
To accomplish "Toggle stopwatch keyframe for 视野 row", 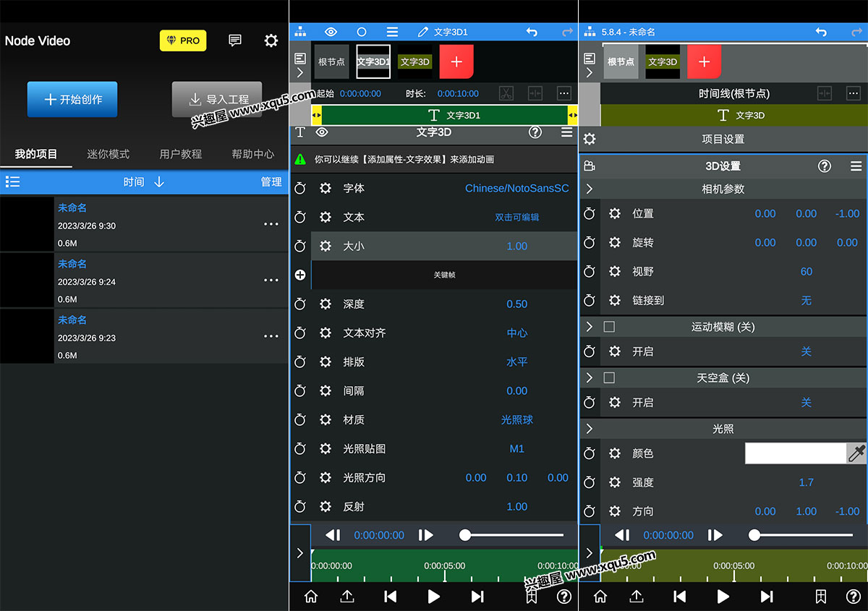I will pos(590,271).
